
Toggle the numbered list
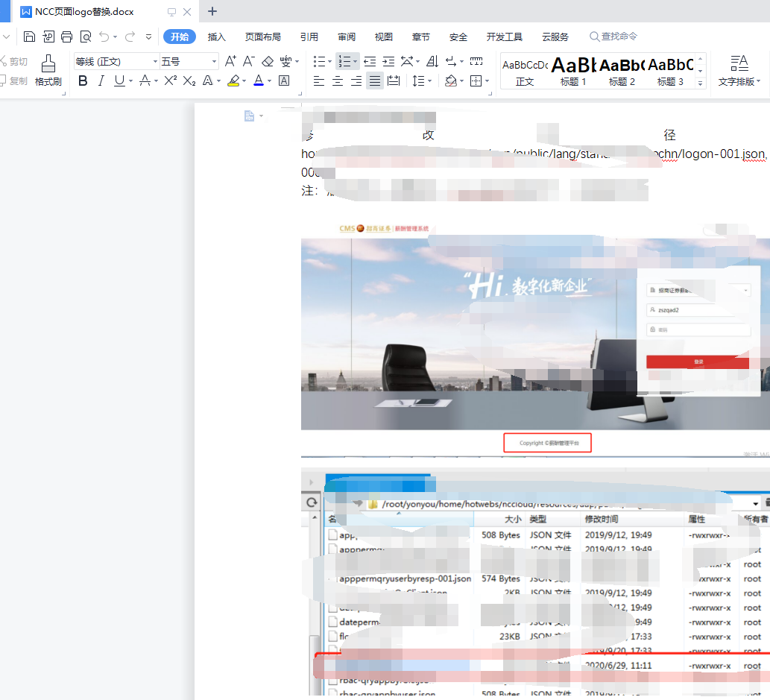pos(344,61)
